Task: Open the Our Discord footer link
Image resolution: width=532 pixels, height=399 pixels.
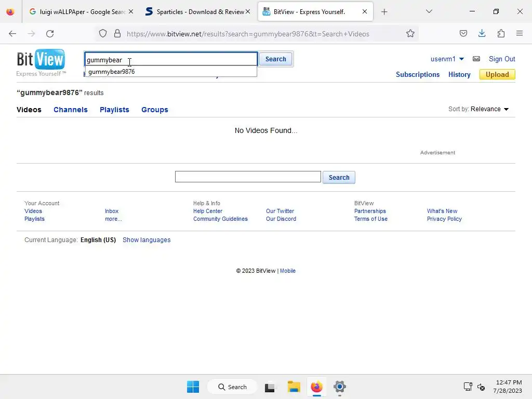Action: pyautogui.click(x=281, y=219)
